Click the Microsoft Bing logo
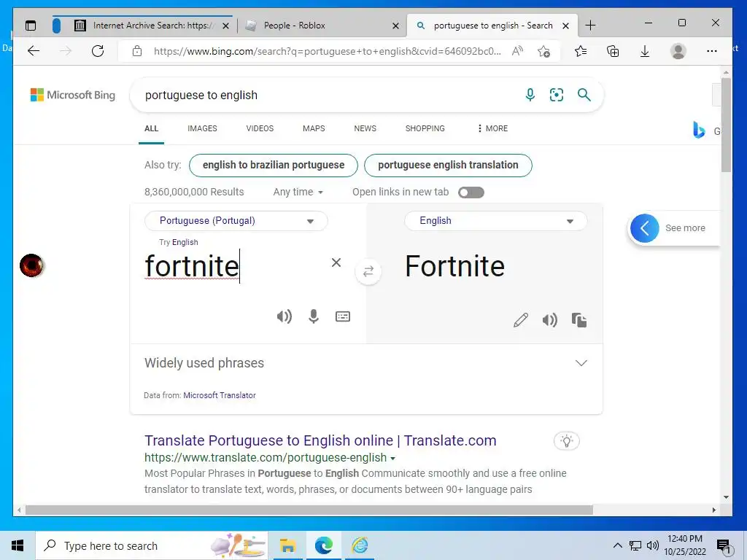Image resolution: width=747 pixels, height=560 pixels. click(73, 95)
